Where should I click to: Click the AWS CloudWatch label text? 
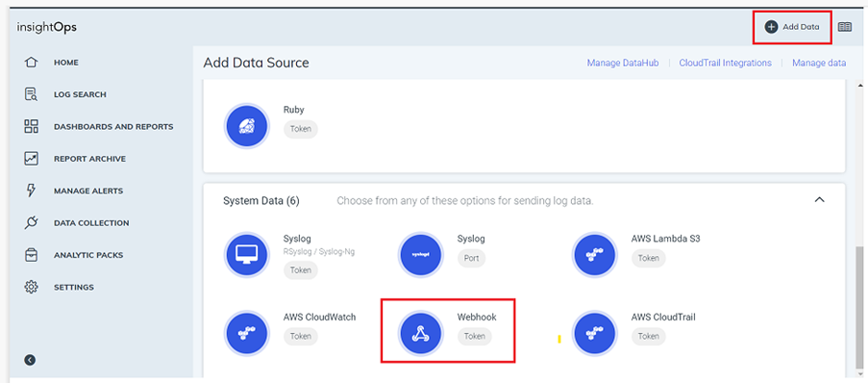pos(319,318)
